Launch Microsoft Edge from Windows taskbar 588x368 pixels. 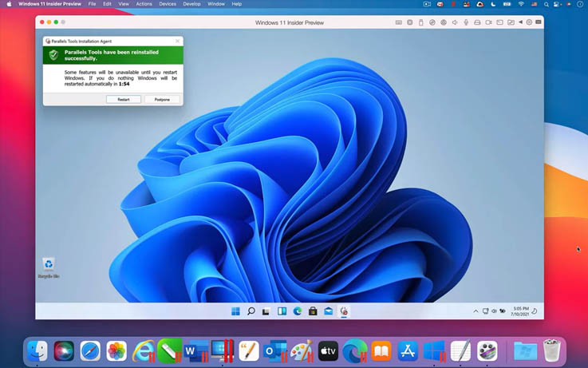point(298,311)
